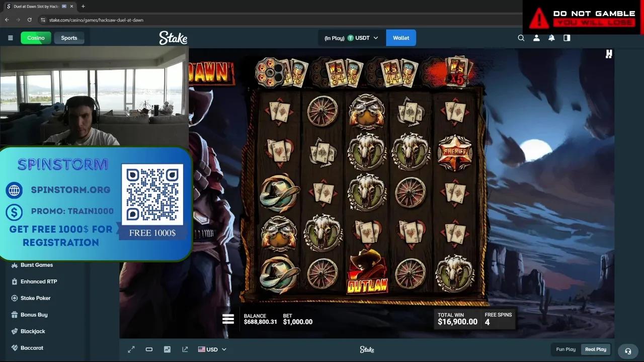Screen dimensions: 644x362
Task: Click the Hacksaw logo in game corner
Action: pyautogui.click(x=609, y=54)
